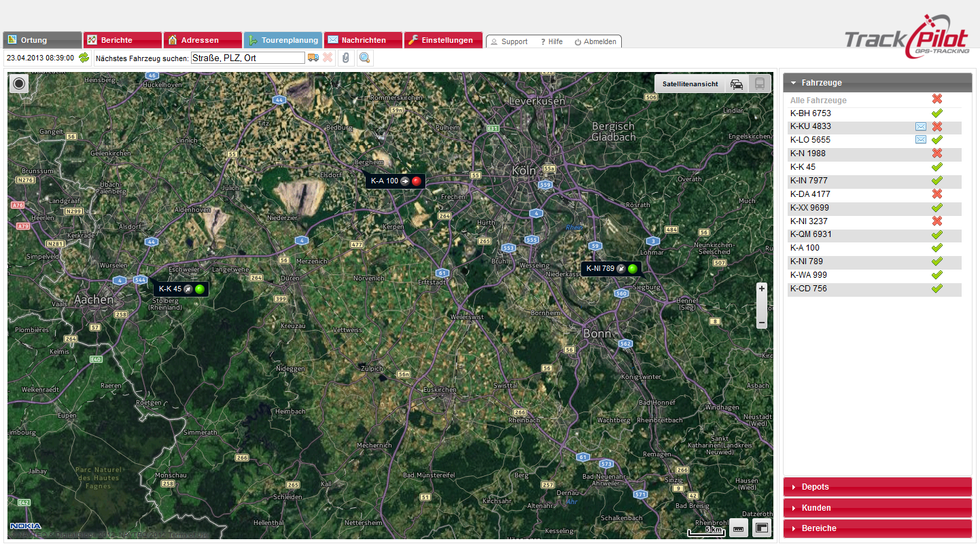Select vehicle K-K 45 in the list
The image size is (980, 546).
pos(803,167)
